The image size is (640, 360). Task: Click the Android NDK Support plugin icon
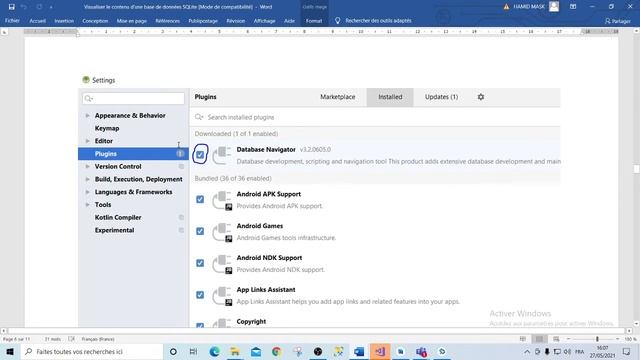(x=222, y=264)
